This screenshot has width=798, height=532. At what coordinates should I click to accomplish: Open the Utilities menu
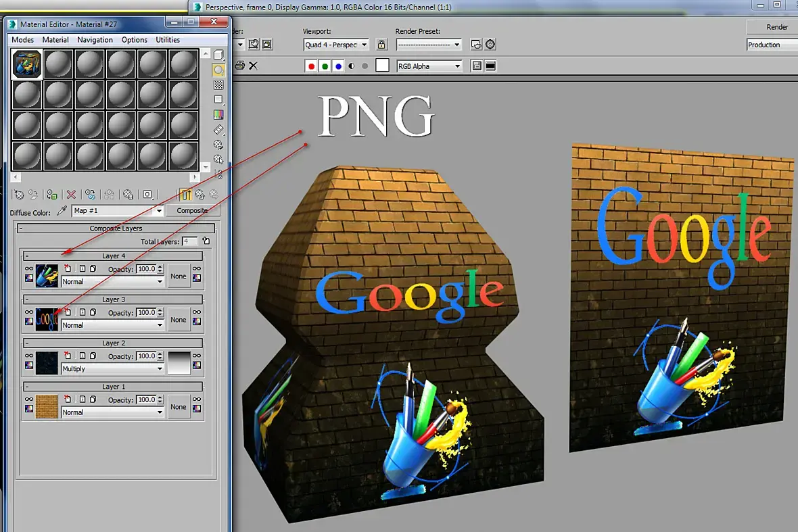[168, 40]
